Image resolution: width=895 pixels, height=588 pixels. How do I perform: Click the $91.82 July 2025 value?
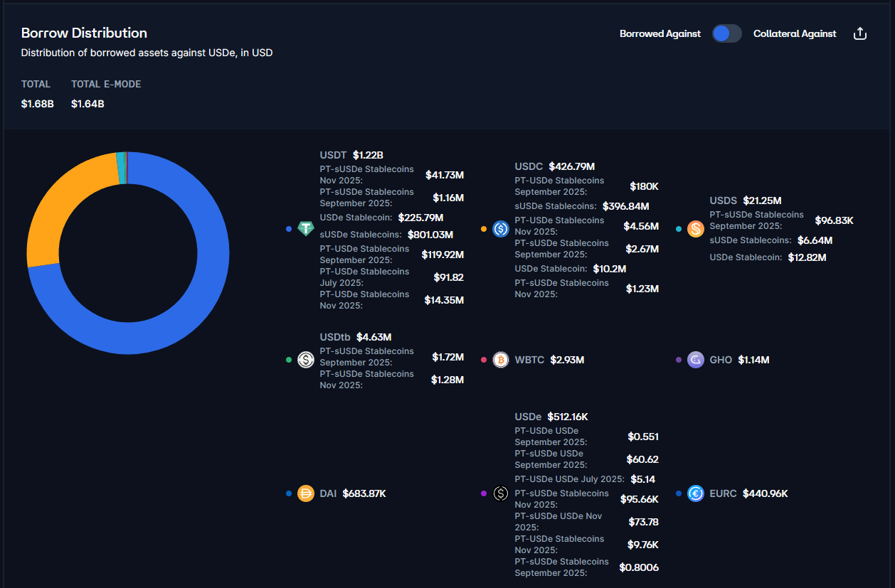pos(448,277)
